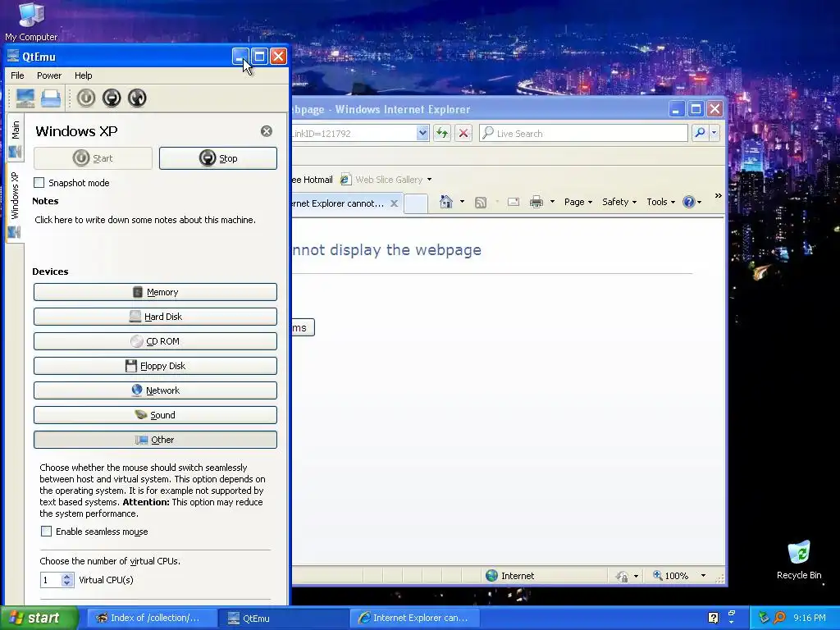
Task: Open the Web Slice Gallery favorites item
Action: click(386, 180)
